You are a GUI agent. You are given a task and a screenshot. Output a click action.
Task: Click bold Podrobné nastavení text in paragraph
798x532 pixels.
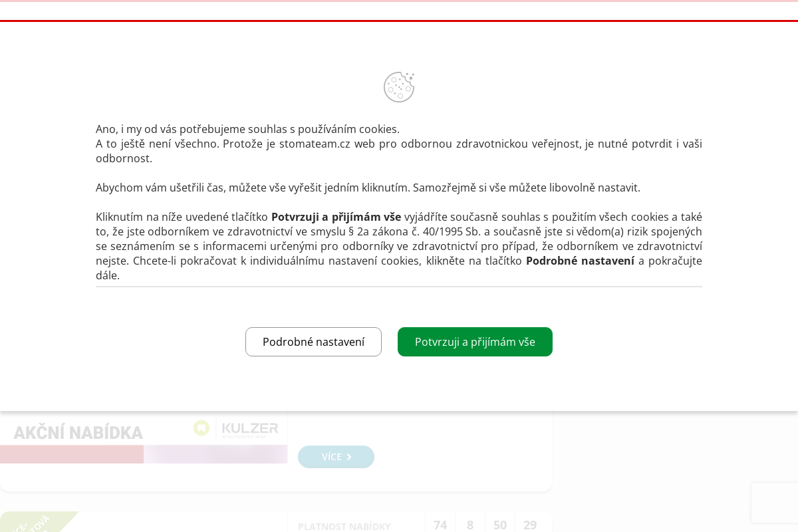click(580, 261)
